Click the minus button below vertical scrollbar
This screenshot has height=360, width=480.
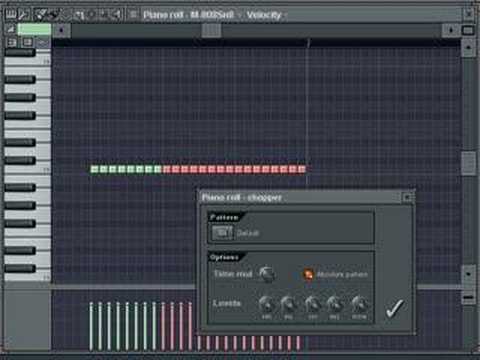click(468, 297)
